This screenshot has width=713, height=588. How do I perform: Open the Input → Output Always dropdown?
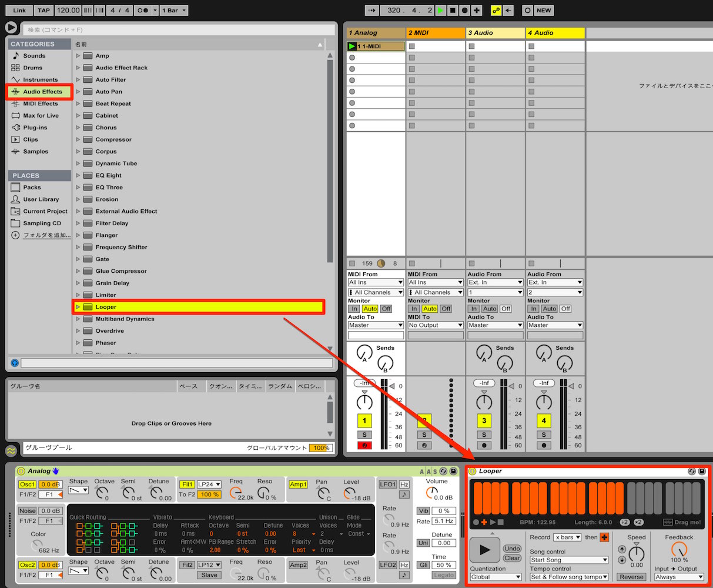coord(679,577)
